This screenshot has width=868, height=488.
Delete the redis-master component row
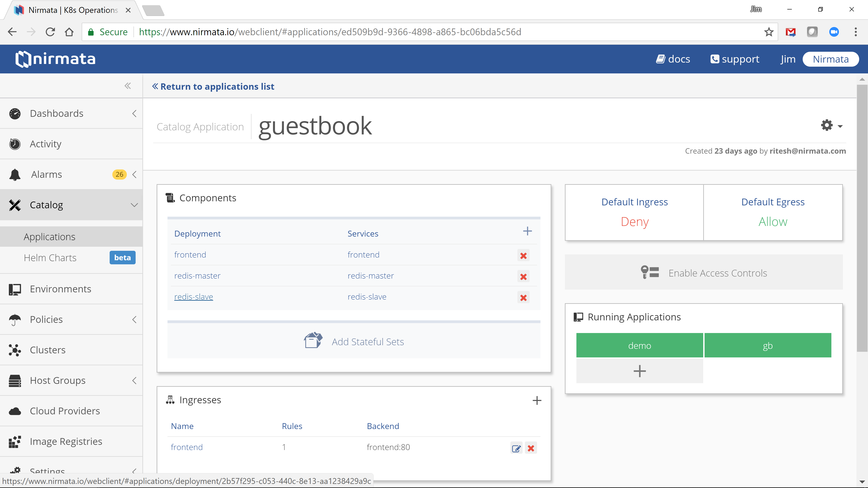pos(523,277)
